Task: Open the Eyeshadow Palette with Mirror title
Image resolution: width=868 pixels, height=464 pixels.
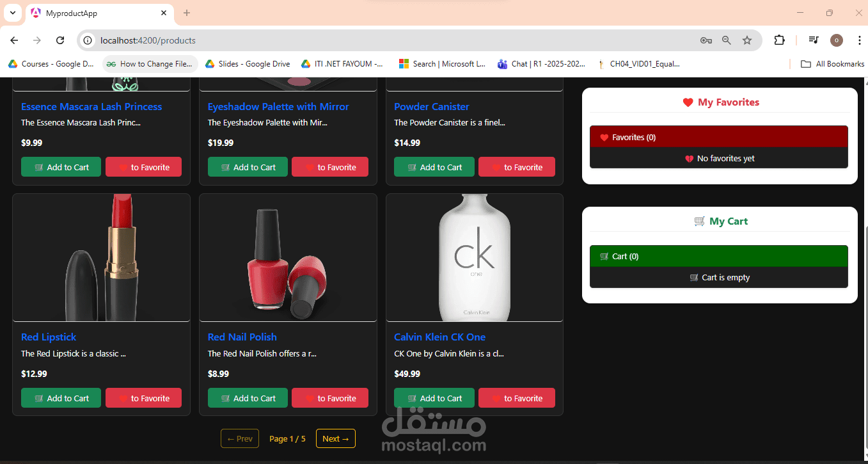Action: coord(278,107)
